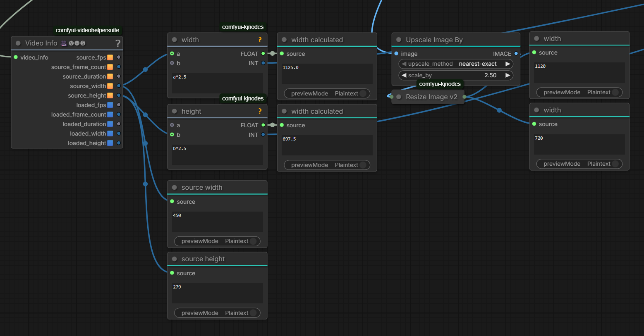Click input socket a on the a*2.5 width node
The height and width of the screenshot is (336, 644).
coord(172,54)
